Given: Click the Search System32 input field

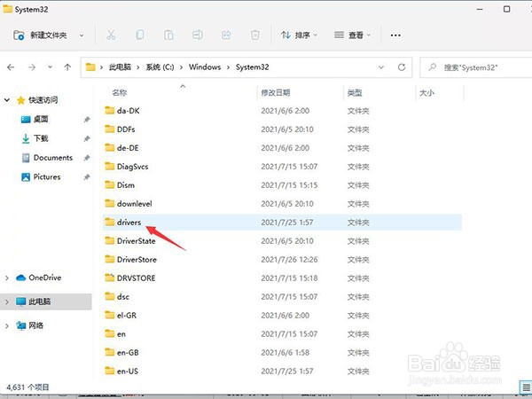Looking at the screenshot, I should tap(475, 67).
